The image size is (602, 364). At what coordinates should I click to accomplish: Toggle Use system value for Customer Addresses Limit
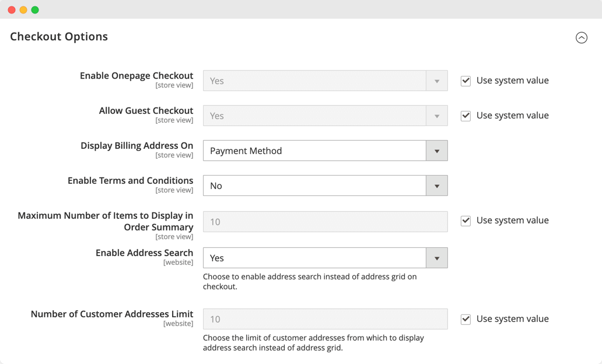(466, 320)
